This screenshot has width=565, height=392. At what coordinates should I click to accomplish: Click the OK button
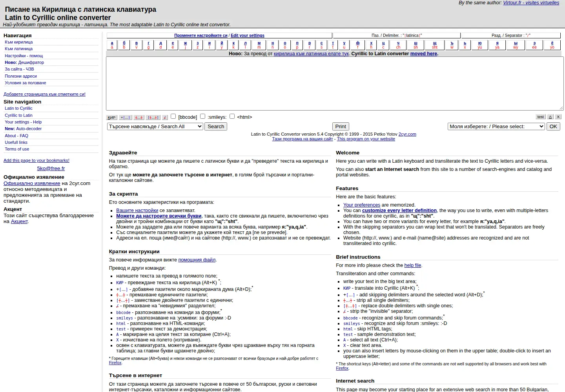pos(553,126)
